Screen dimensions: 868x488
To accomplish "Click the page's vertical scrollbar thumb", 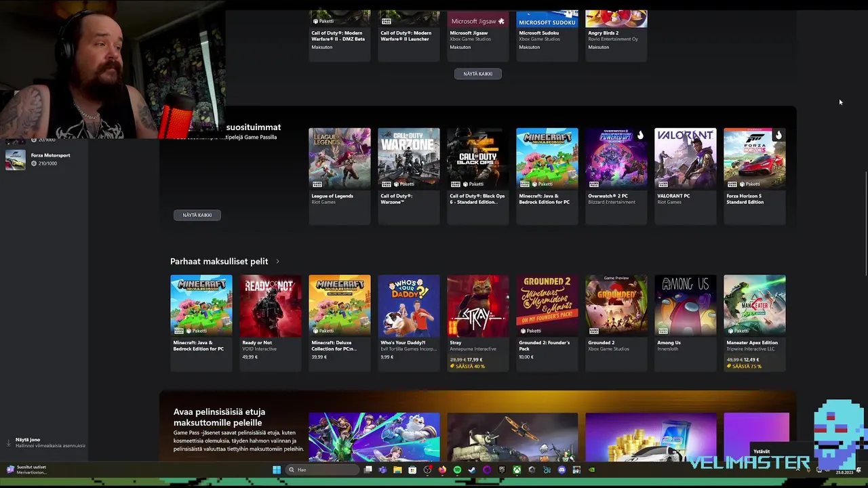I will coord(866,224).
